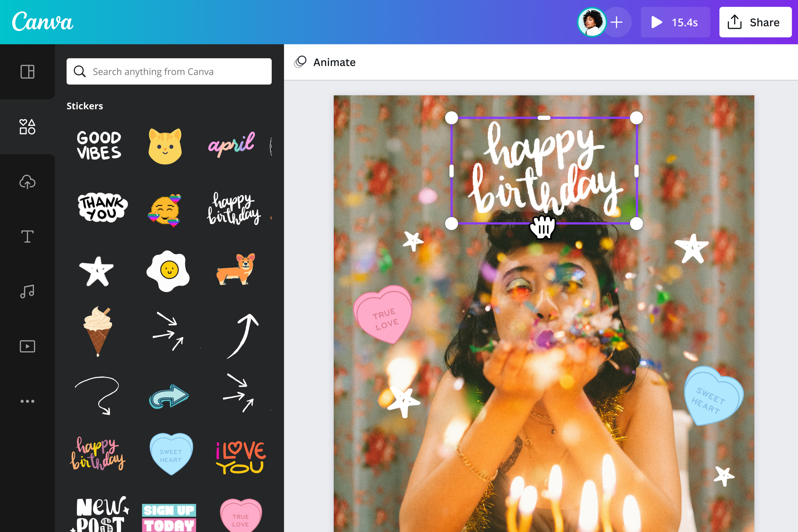Screen dimensions: 798x532
Task: Click the invite member plus icon
Action: pyautogui.click(x=617, y=22)
